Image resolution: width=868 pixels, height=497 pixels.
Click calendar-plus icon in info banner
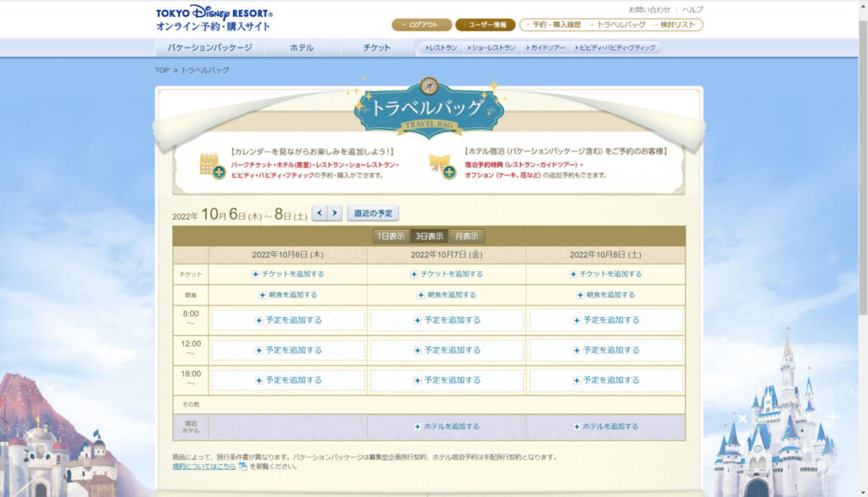pos(212,165)
